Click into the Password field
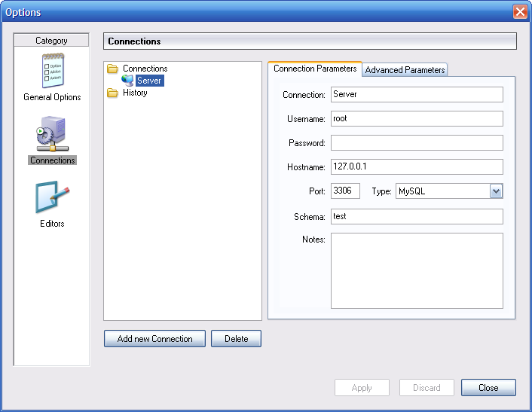This screenshot has width=532, height=412. 417,143
